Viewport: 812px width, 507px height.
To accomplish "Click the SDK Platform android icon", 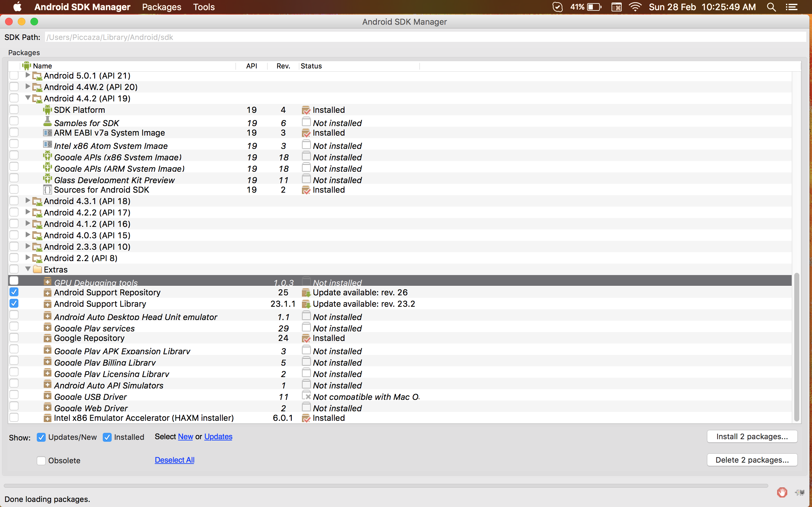I will (x=47, y=110).
